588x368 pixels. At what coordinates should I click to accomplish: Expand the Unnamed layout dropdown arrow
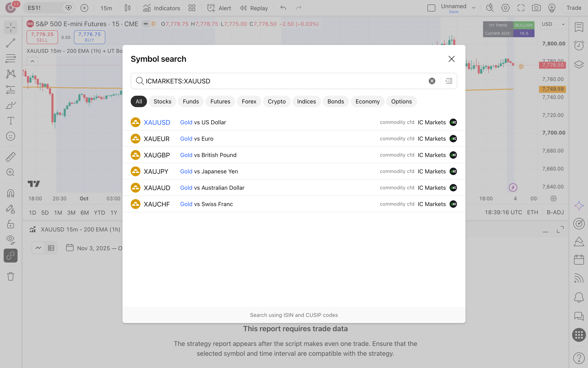[473, 8]
